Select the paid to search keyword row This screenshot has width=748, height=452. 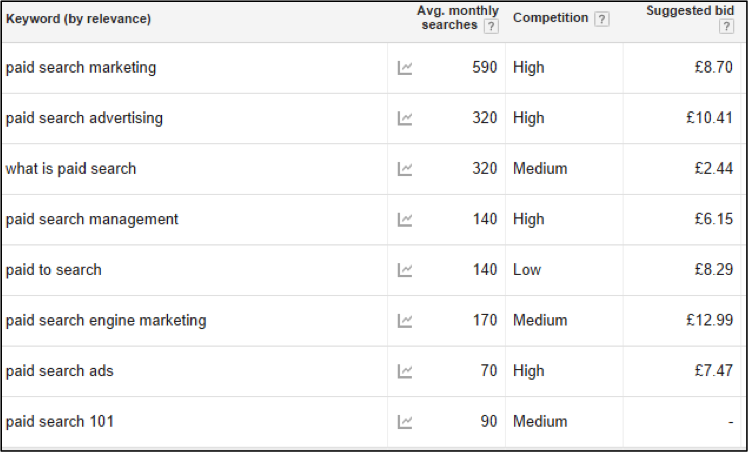pyautogui.click(x=374, y=270)
